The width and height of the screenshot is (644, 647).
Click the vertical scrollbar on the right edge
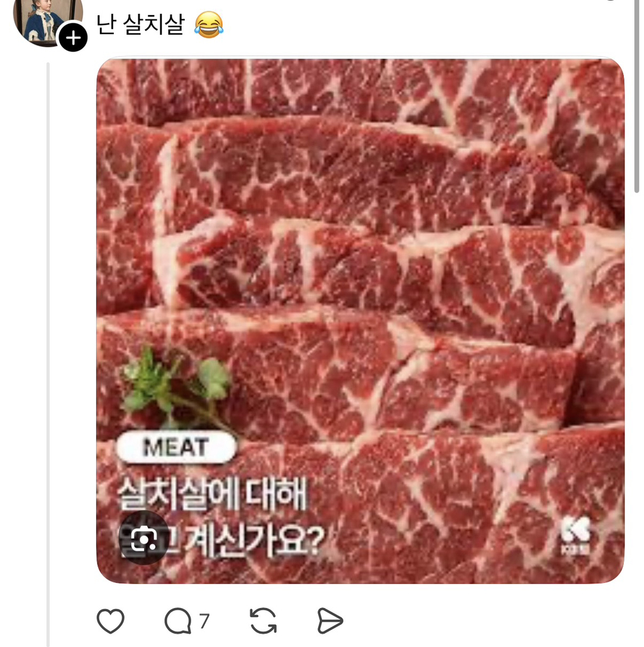tap(637, 94)
